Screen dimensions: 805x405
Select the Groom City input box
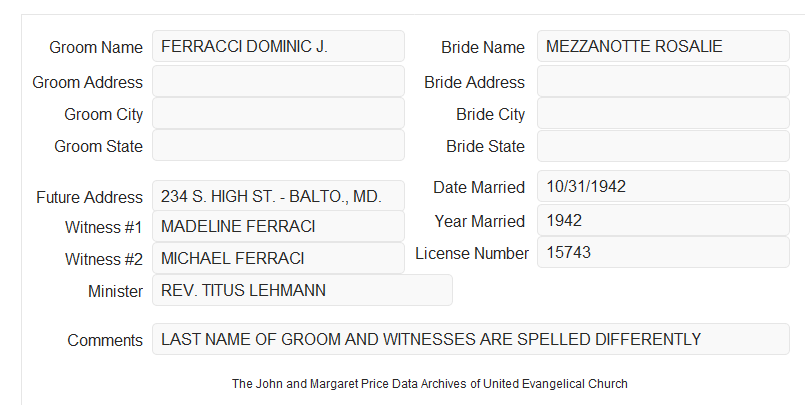click(x=278, y=113)
